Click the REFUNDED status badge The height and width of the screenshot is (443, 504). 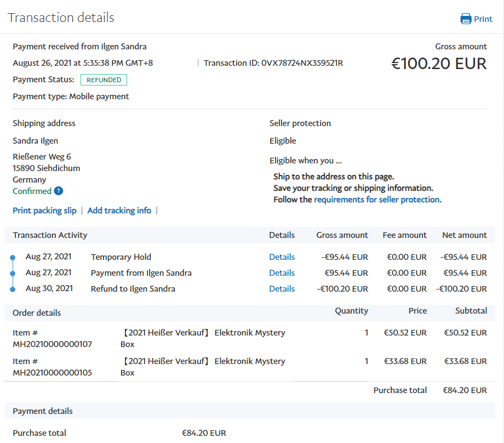point(104,80)
